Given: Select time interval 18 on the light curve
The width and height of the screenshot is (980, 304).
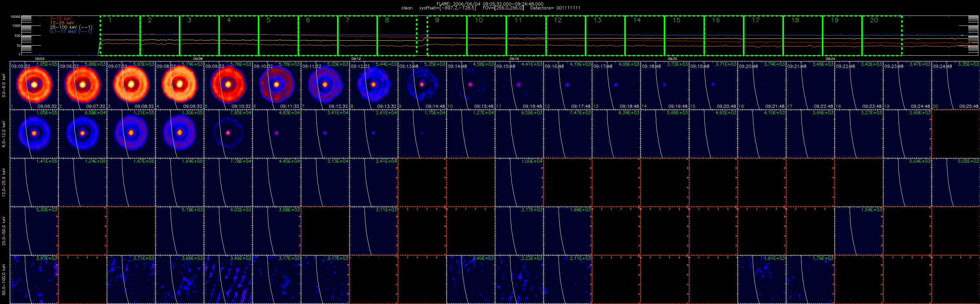Looking at the screenshot, I should point(803,36).
